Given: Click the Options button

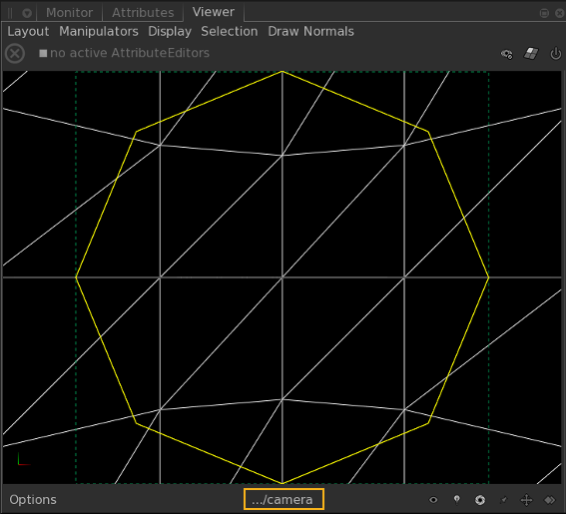Looking at the screenshot, I should pyautogui.click(x=33, y=500).
